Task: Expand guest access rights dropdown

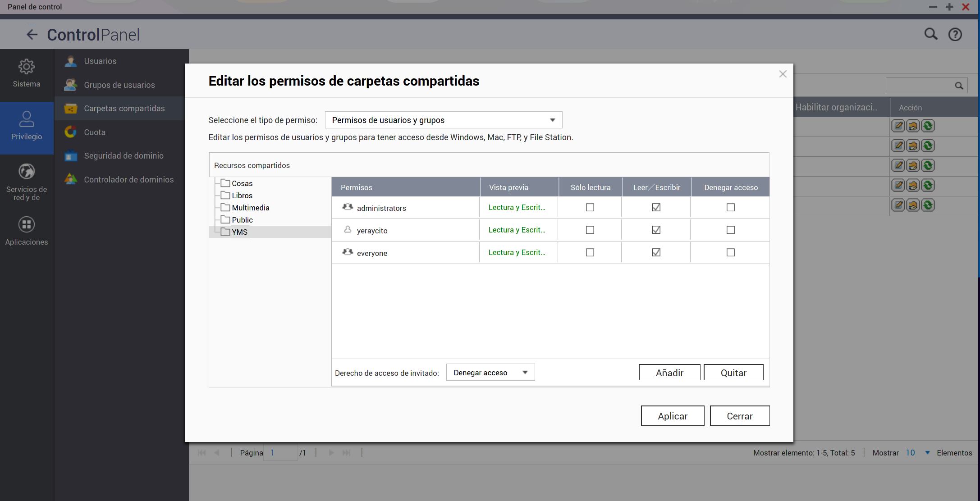Action: click(x=490, y=373)
